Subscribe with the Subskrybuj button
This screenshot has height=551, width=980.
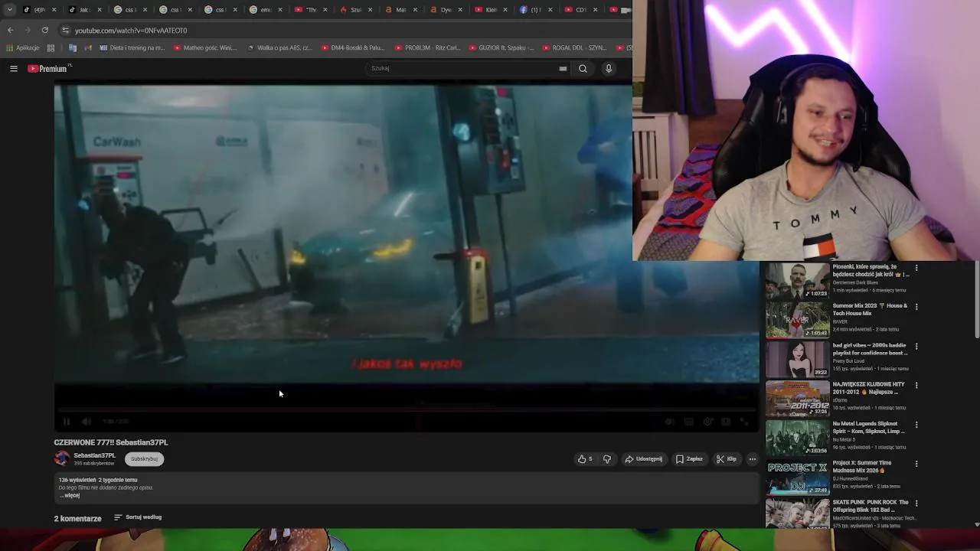coord(144,459)
